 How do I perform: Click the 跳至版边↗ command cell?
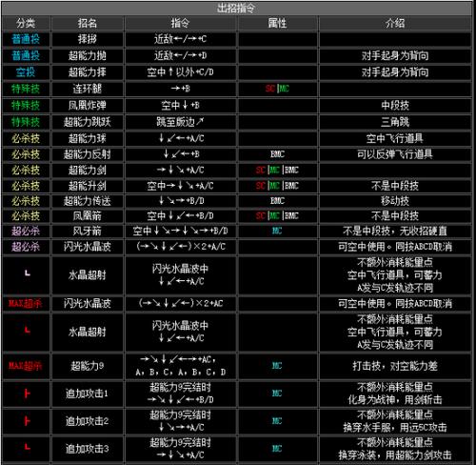pyautogui.click(x=180, y=122)
